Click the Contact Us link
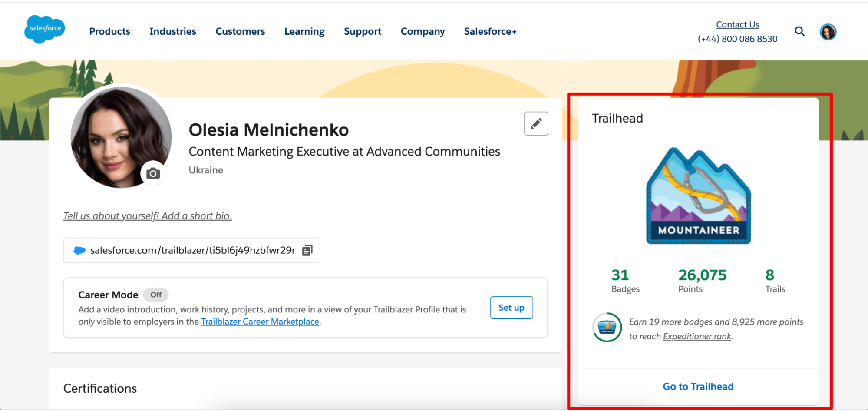868x411 pixels. [x=737, y=25]
